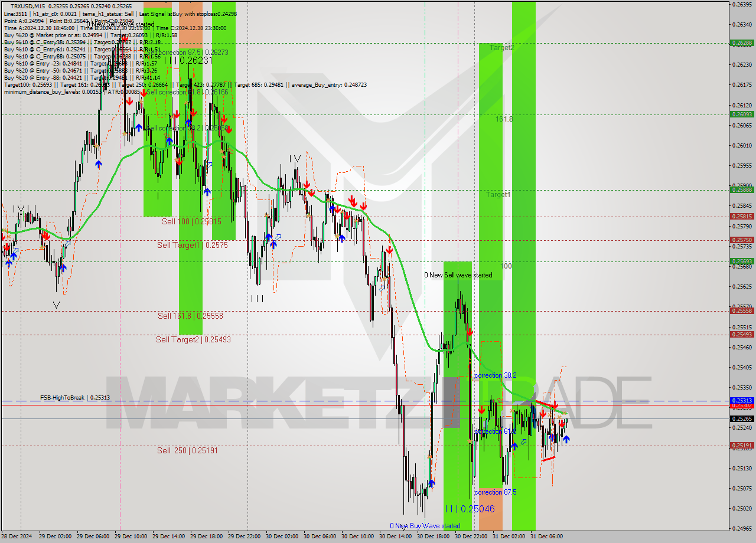
Task: Click the 0.25625 price axis value
Action: tap(742, 286)
